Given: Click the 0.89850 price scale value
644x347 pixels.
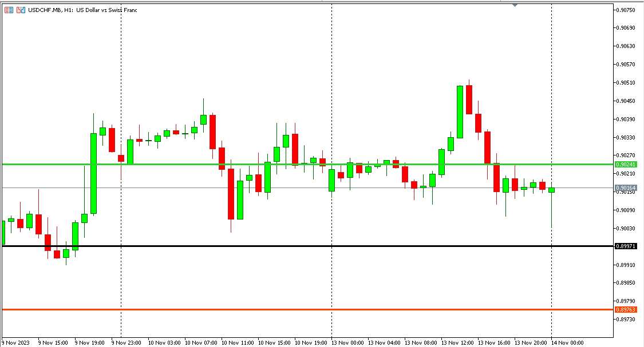Looking at the screenshot, I should 626,282.
